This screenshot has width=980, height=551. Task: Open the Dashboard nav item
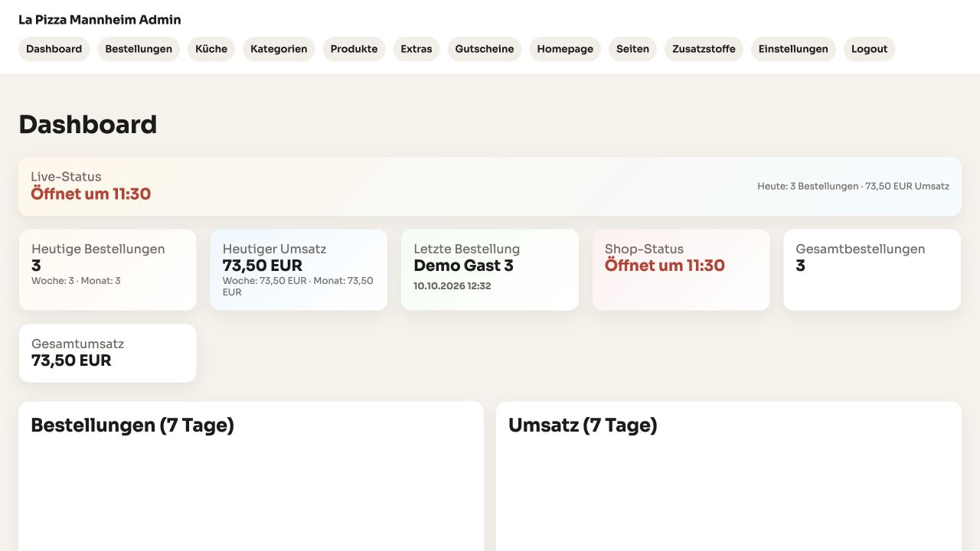pos(54,49)
